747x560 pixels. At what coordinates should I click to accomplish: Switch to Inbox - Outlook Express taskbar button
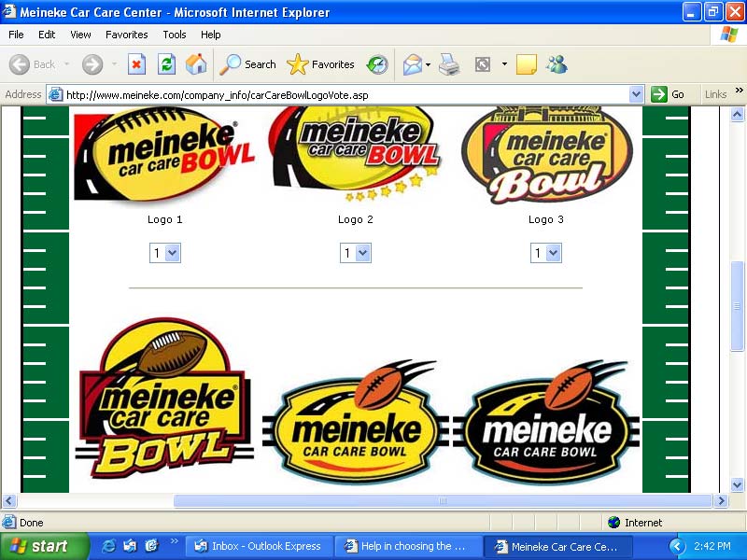point(259,546)
